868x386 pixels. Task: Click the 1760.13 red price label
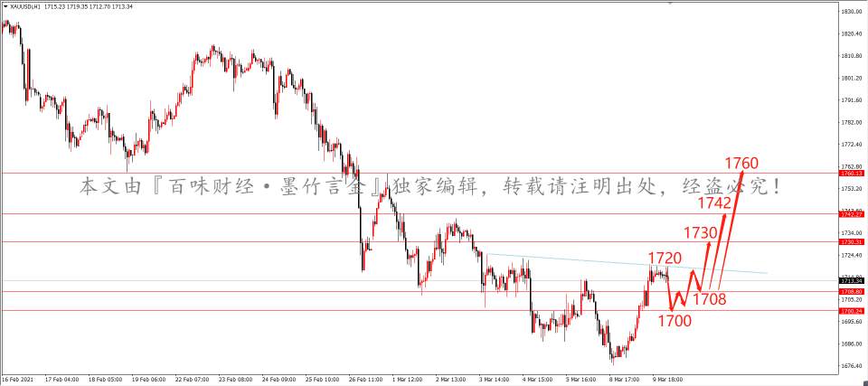tap(852, 174)
